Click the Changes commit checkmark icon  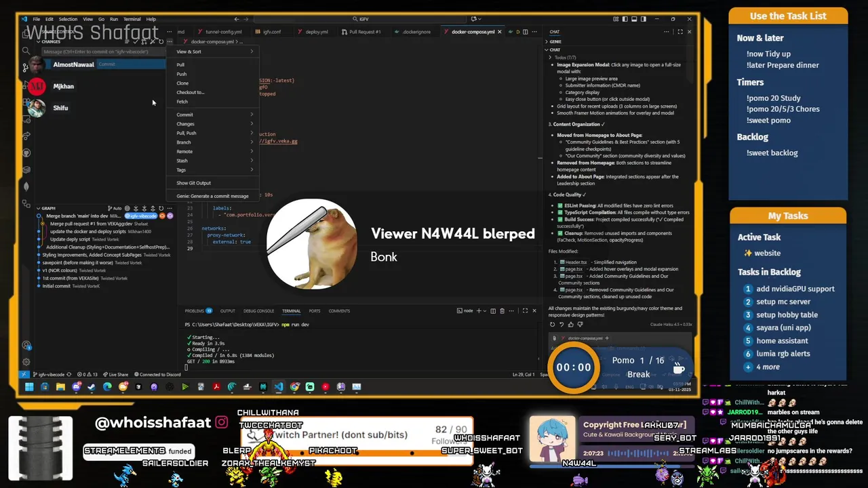coord(136,42)
